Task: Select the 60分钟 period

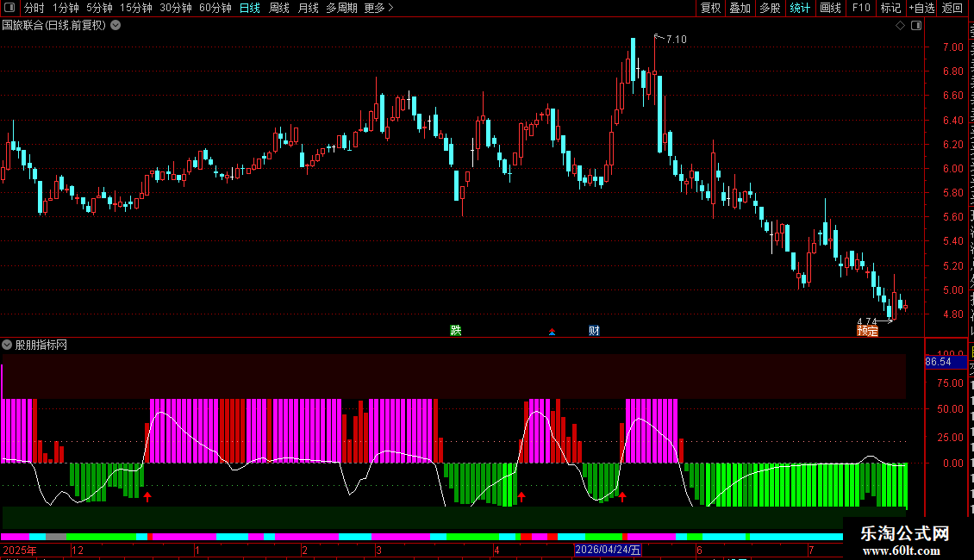Action: tap(215, 8)
